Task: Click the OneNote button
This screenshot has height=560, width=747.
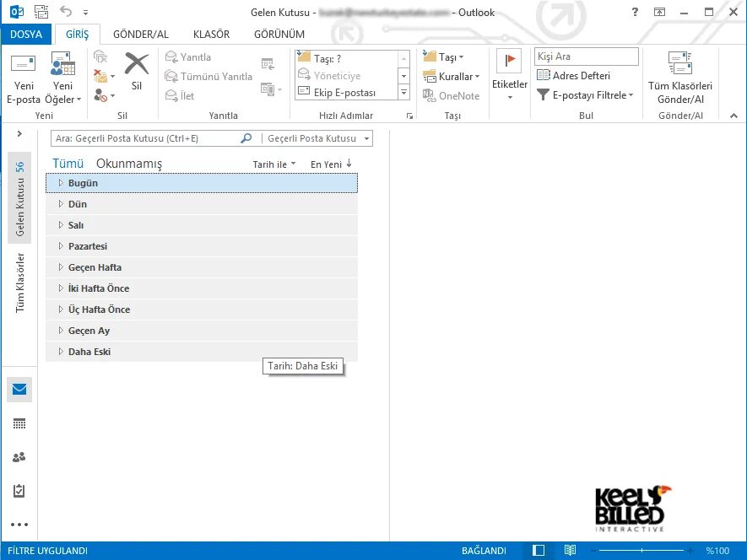Action: (x=451, y=95)
